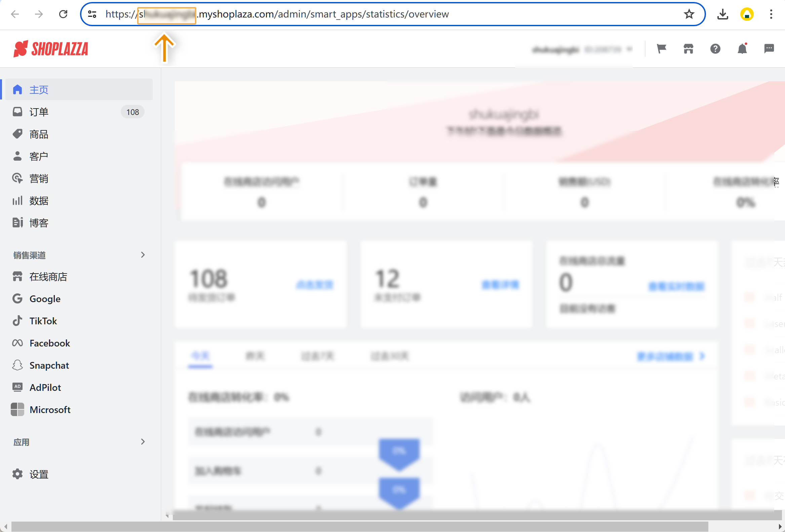This screenshot has height=532, width=785.
Task: Open the notifications bell
Action: click(x=742, y=49)
